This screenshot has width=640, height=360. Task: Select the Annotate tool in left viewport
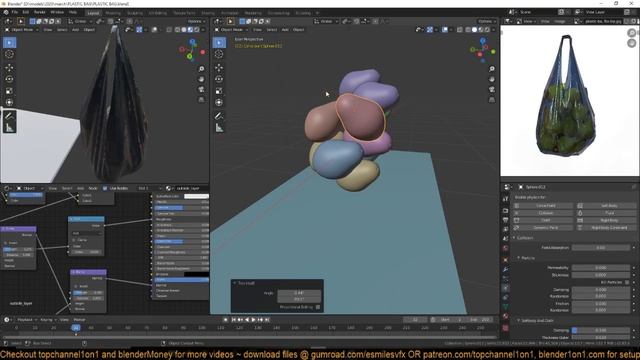click(x=9, y=116)
